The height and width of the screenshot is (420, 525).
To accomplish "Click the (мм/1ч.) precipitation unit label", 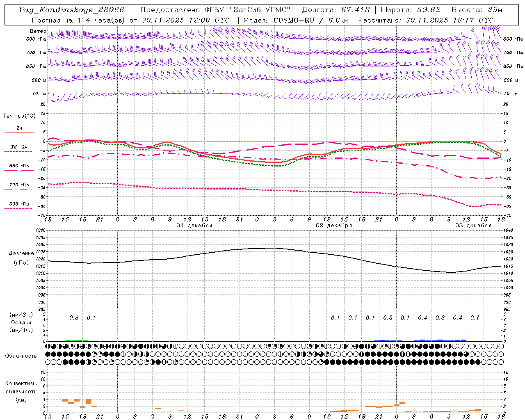I will click(21, 330).
